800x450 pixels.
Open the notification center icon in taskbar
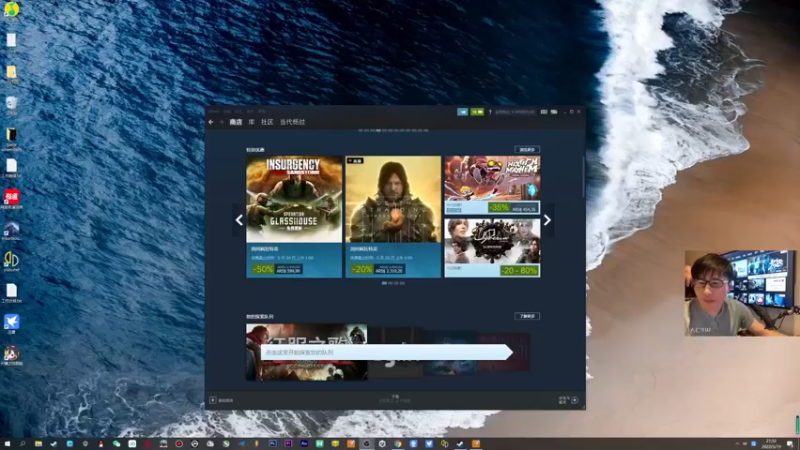[x=790, y=444]
